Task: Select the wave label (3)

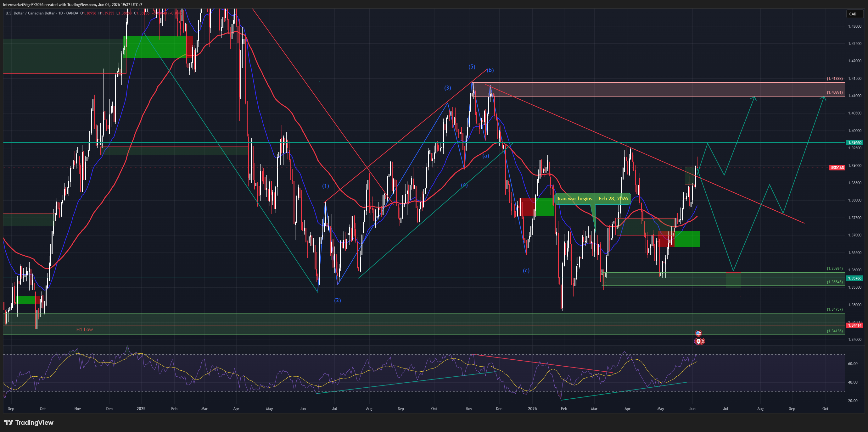Action: click(447, 88)
